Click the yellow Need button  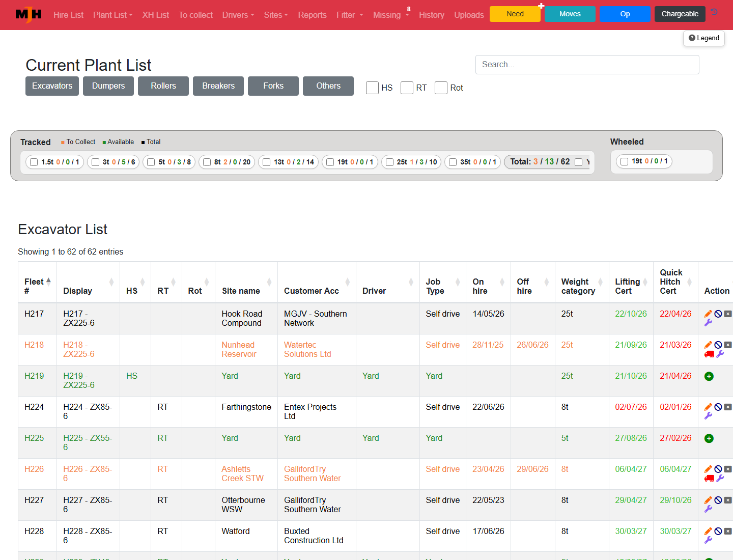pos(515,14)
